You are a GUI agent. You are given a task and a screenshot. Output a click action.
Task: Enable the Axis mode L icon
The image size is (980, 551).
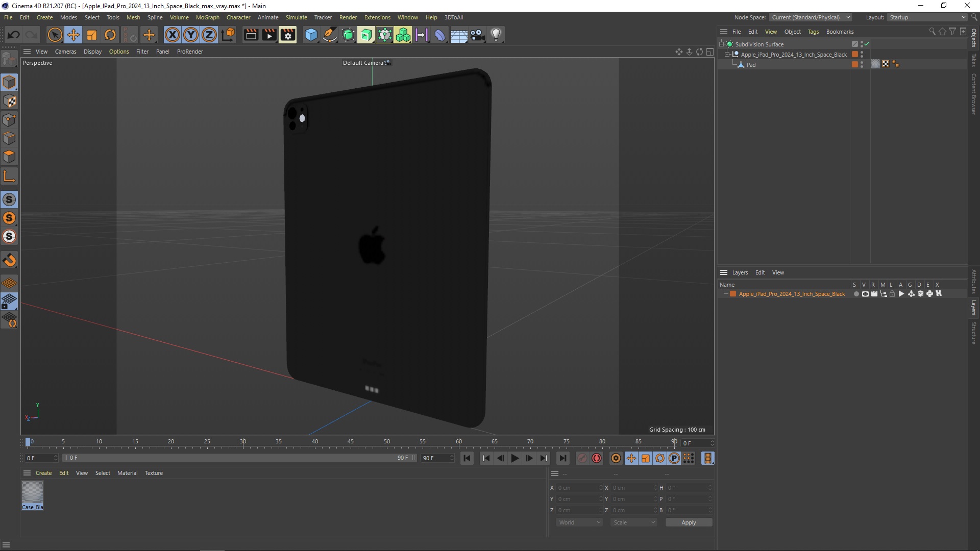tap(9, 177)
